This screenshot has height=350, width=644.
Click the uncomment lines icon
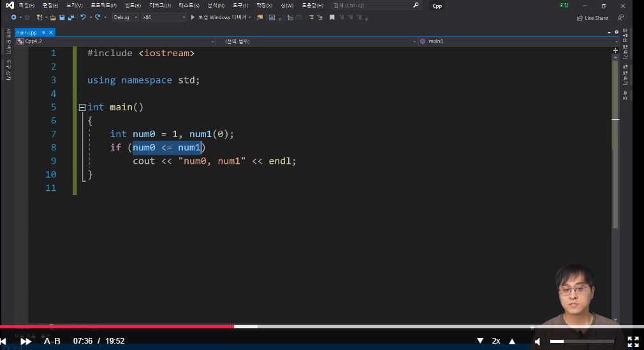click(x=320, y=17)
